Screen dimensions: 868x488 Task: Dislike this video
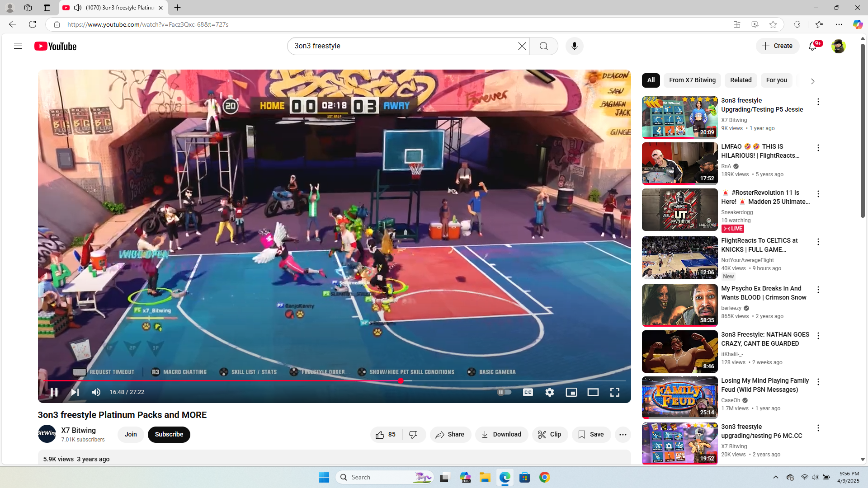coord(413,435)
